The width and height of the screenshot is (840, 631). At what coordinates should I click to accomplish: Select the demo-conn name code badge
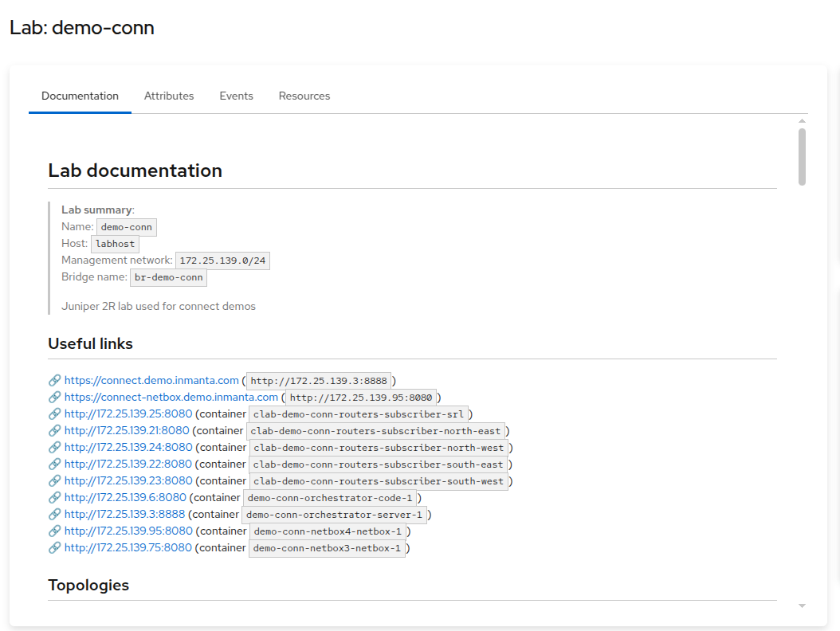coord(126,226)
